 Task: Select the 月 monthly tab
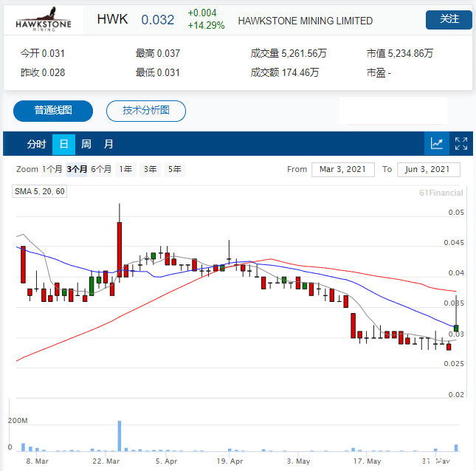pos(108,144)
